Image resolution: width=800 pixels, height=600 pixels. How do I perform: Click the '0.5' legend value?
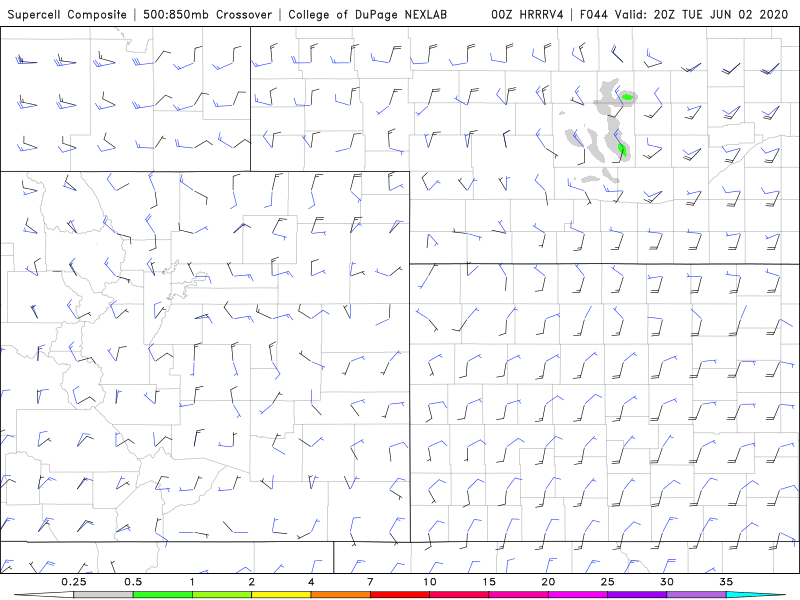coord(133,582)
